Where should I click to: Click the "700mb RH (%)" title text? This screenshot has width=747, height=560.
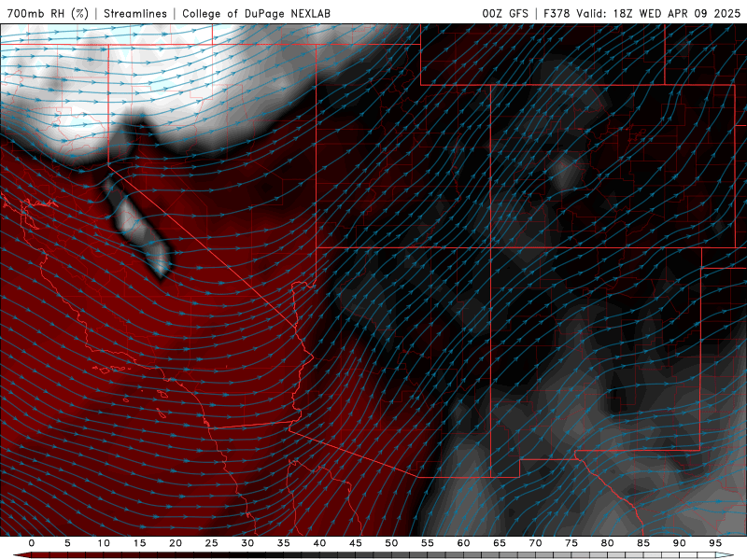(x=48, y=13)
